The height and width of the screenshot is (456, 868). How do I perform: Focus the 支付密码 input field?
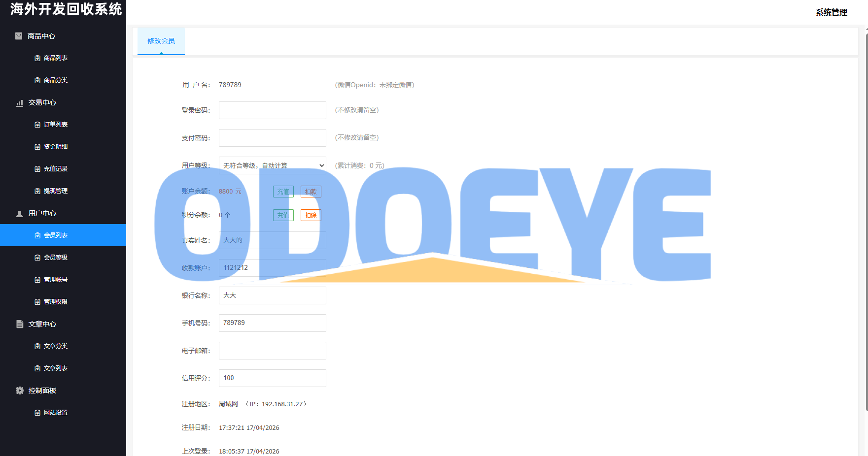[273, 138]
